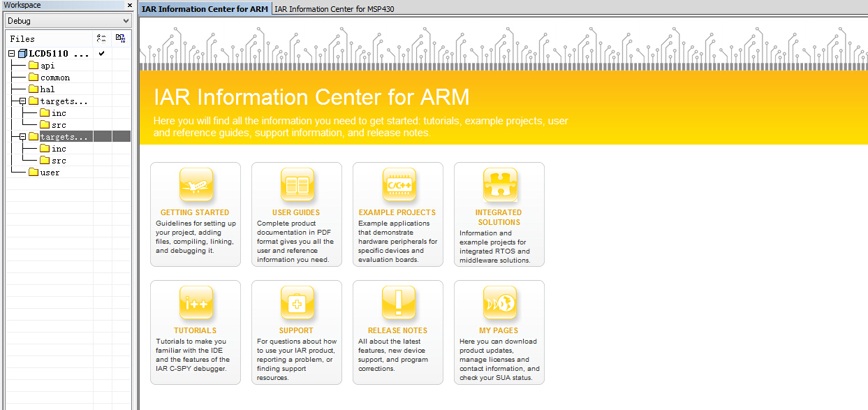Select inc under the non-highlighted targets folder
Viewport: 868px width, 410px height.
pos(53,113)
